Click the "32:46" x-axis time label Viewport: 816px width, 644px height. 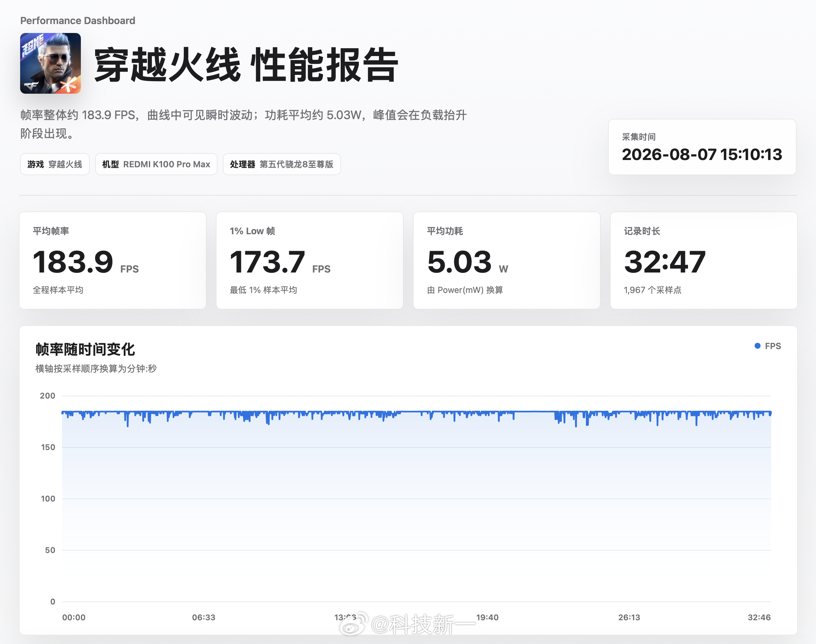point(759,617)
